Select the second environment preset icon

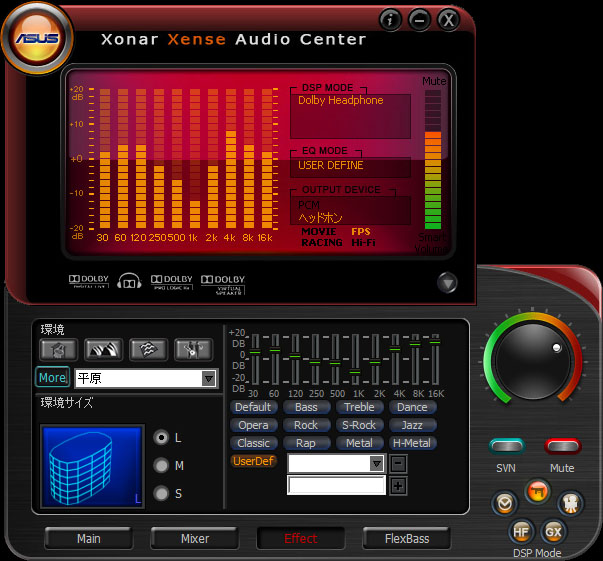(x=102, y=349)
